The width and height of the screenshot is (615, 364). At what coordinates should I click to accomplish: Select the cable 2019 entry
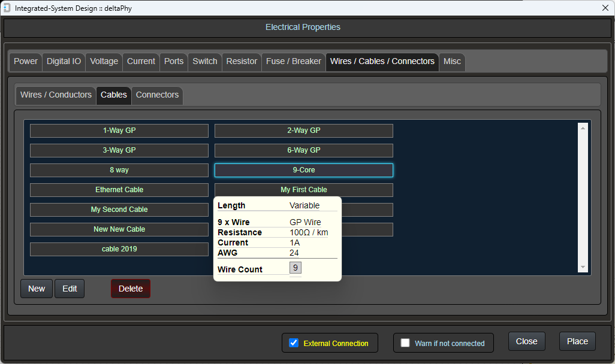pos(119,249)
